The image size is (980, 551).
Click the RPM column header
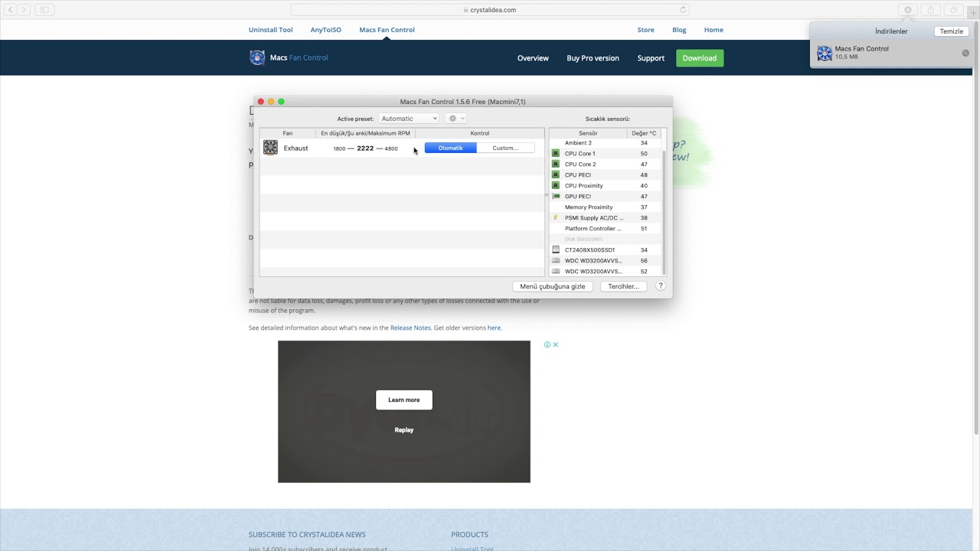[x=365, y=133]
